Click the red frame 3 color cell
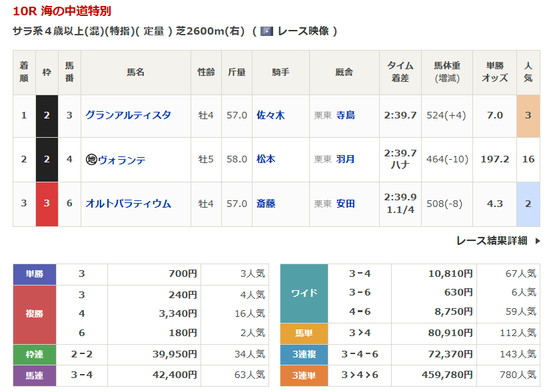 point(47,204)
